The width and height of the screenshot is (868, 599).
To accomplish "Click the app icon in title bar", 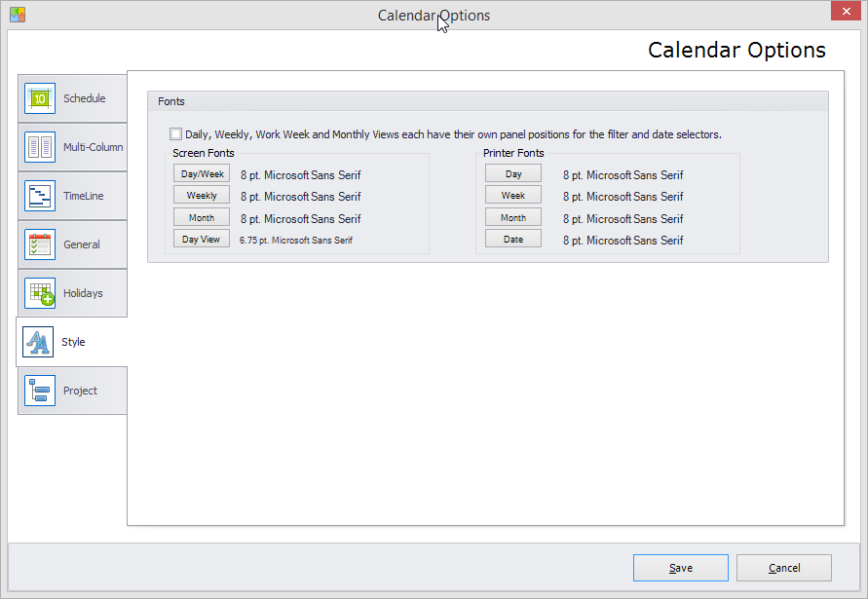I will 18,15.
